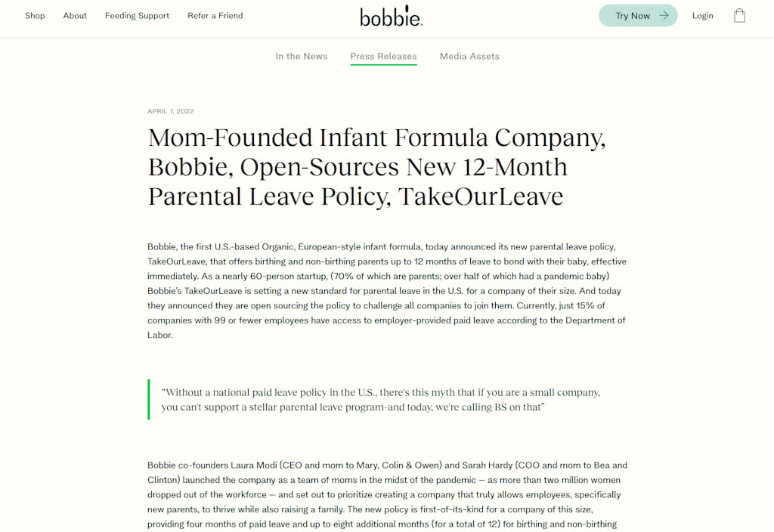Click the arrow inside Try Now button
The width and height of the screenshot is (774, 532).
pyautogui.click(x=663, y=15)
